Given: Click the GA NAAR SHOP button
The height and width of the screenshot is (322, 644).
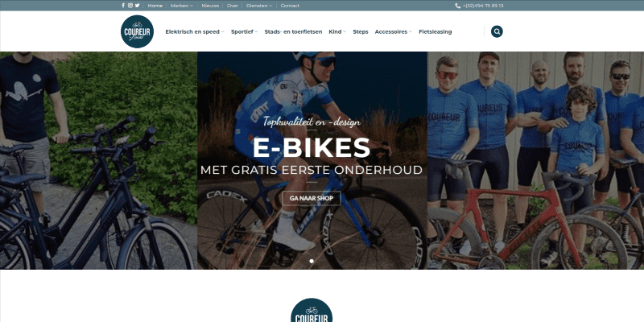Looking at the screenshot, I should (312, 198).
